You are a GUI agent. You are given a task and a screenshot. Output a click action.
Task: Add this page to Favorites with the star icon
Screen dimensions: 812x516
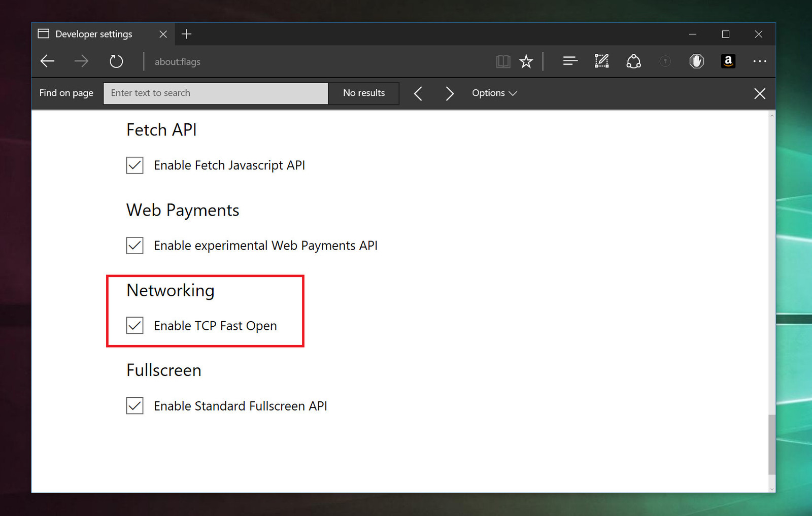click(526, 61)
